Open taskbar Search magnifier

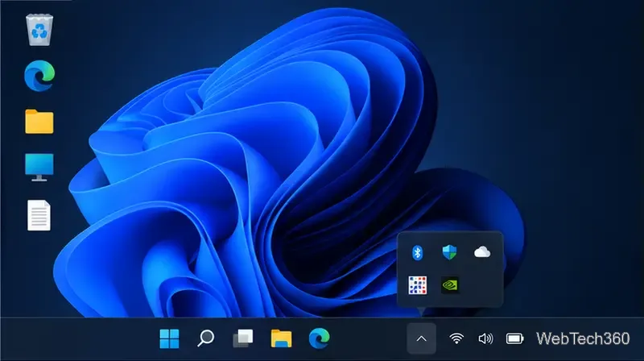[206, 338]
